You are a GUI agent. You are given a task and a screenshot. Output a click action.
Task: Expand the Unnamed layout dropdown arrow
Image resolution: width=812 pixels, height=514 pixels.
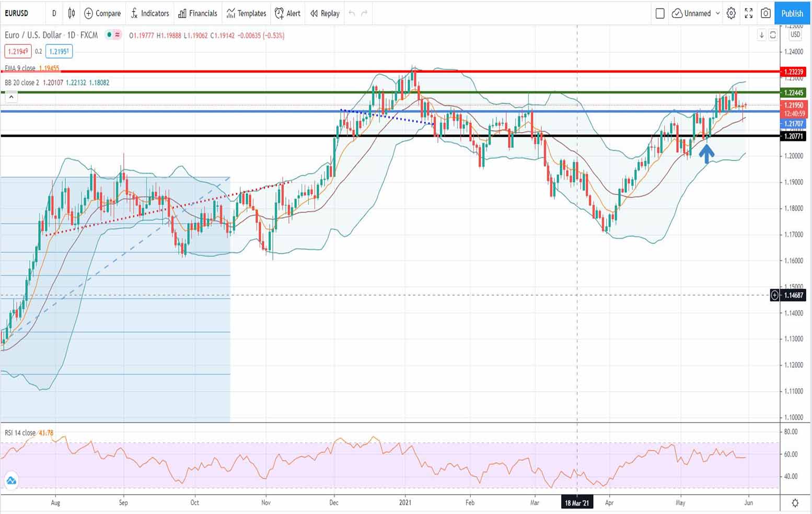tap(717, 13)
